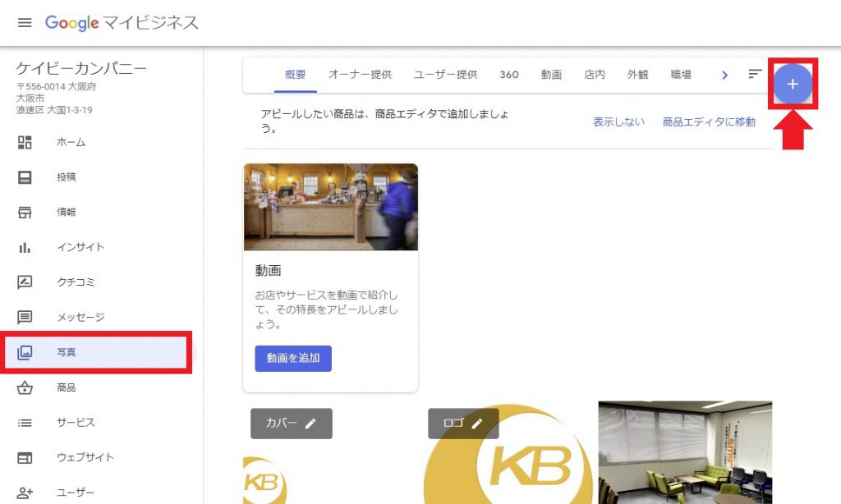841x504 pixels.
Task: Open the sort options icon
Action: (756, 74)
